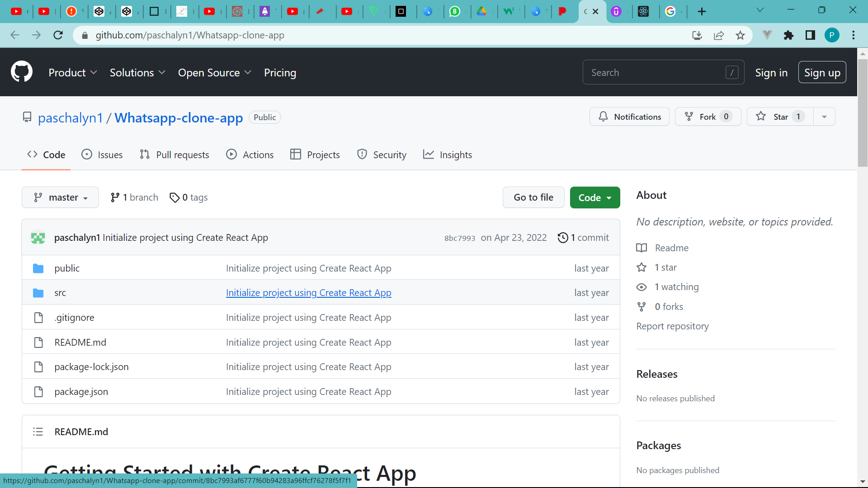Screen dimensions: 868x488
Task: Reload the page with refresh icon
Action: coord(58,35)
